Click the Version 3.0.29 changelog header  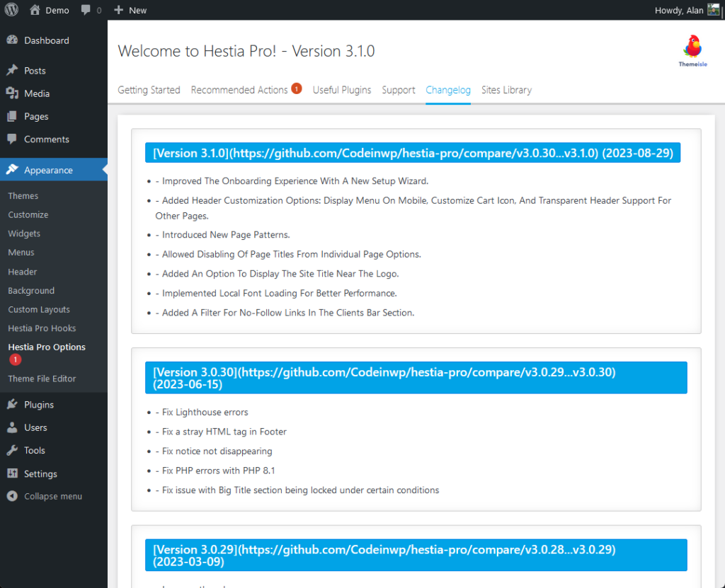tap(416, 555)
